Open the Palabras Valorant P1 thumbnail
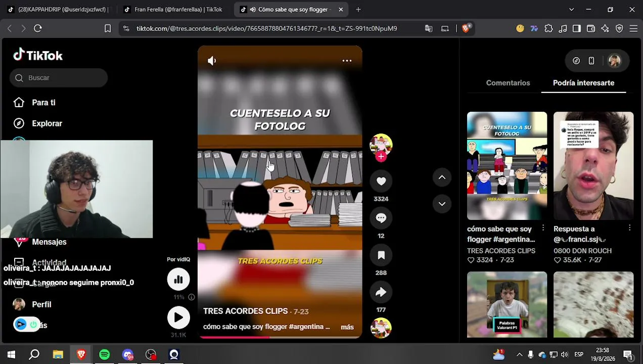 coord(507,304)
